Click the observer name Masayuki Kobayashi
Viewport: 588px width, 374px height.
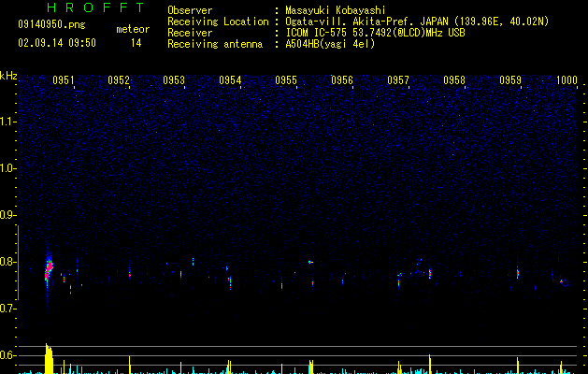click(336, 10)
